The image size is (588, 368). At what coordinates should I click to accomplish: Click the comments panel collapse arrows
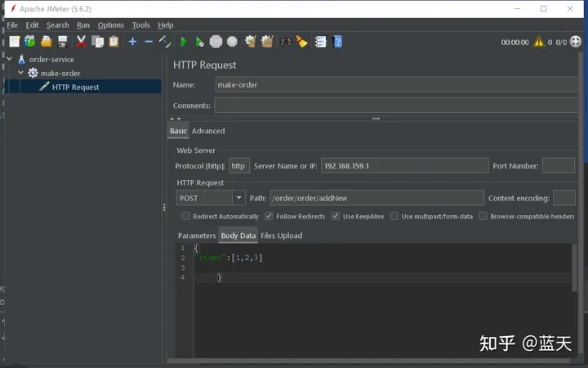pyautogui.click(x=176, y=119)
